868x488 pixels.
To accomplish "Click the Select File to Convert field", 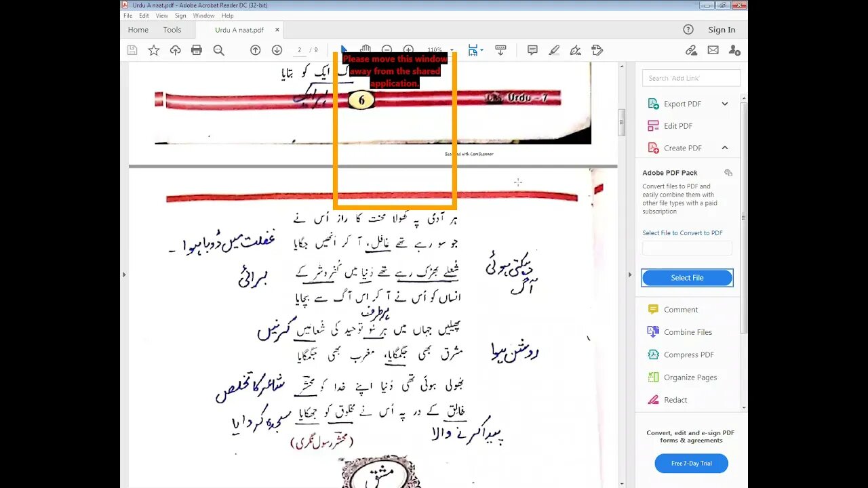I will [x=687, y=248].
